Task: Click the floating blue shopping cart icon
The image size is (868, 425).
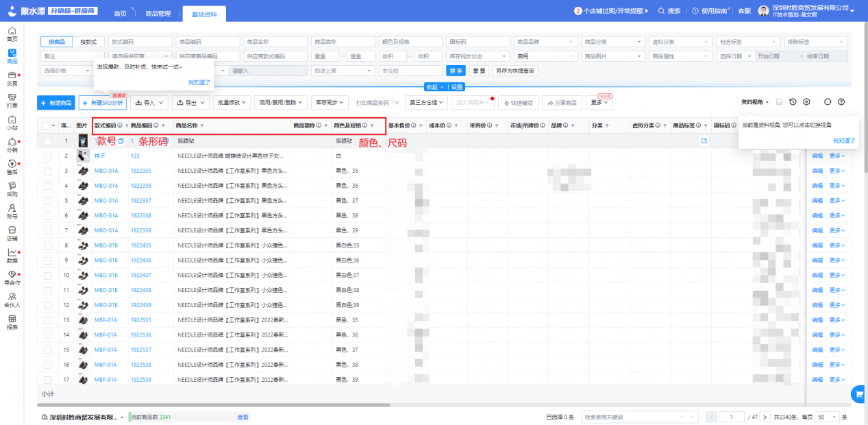Action: tap(858, 394)
